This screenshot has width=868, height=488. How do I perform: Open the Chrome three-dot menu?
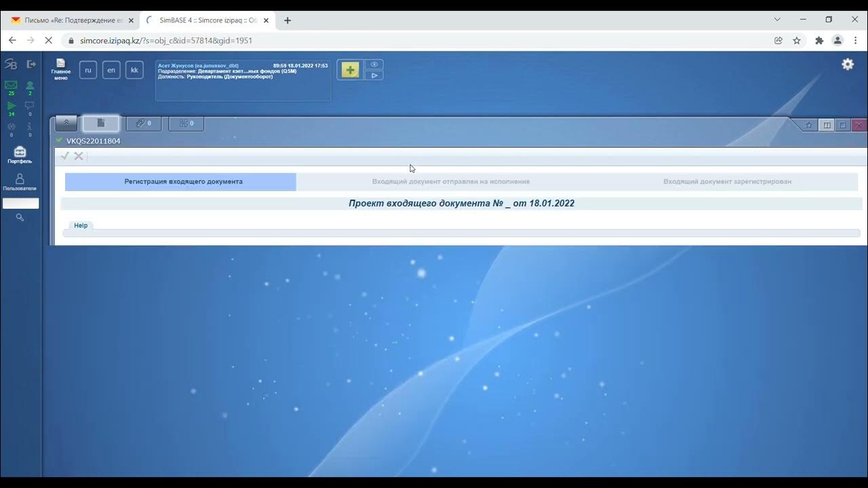coord(856,41)
